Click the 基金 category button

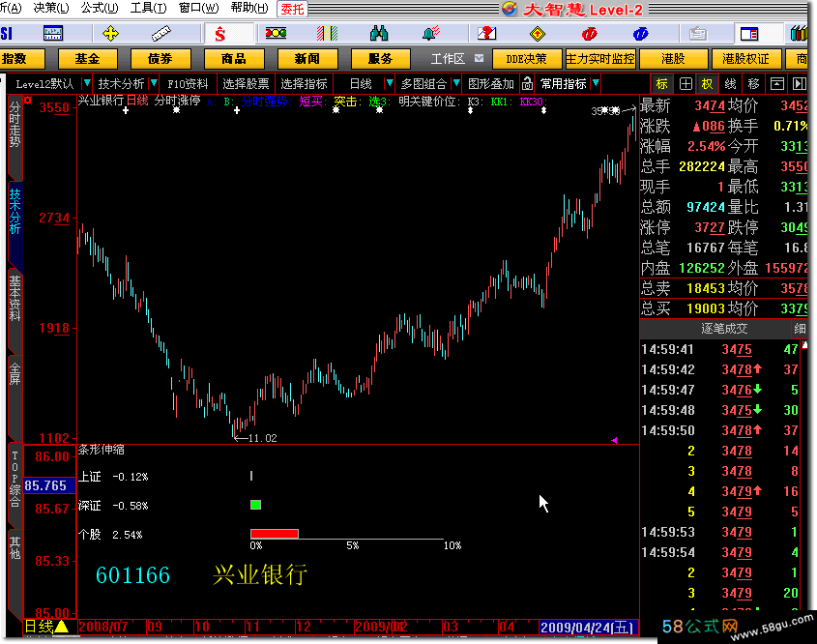coord(87,59)
